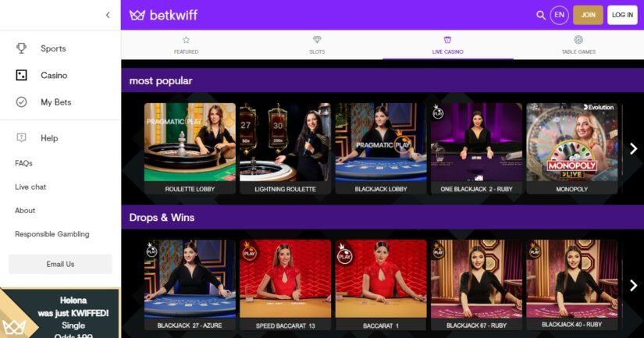Click the search magnifier icon
This screenshot has height=338, width=644.
coord(541,15)
